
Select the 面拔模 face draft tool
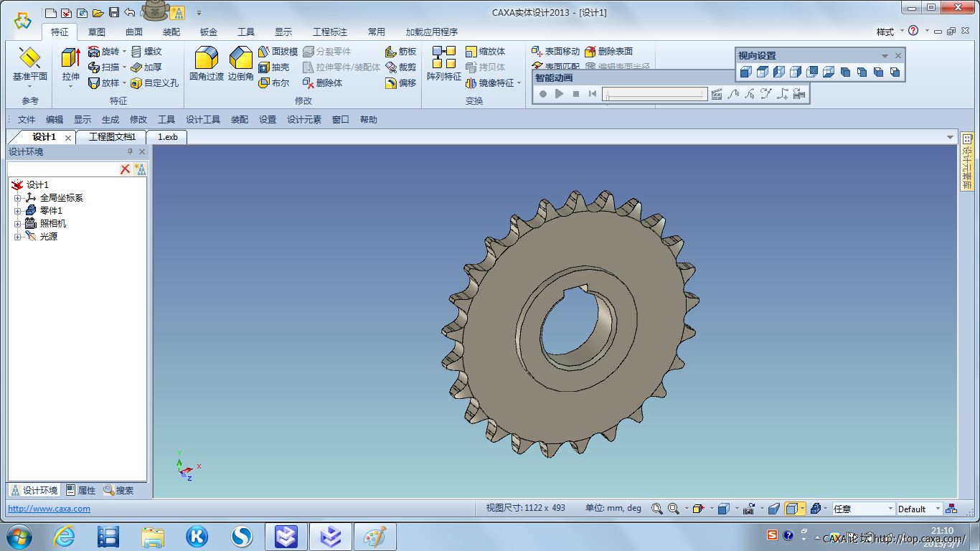(x=278, y=52)
